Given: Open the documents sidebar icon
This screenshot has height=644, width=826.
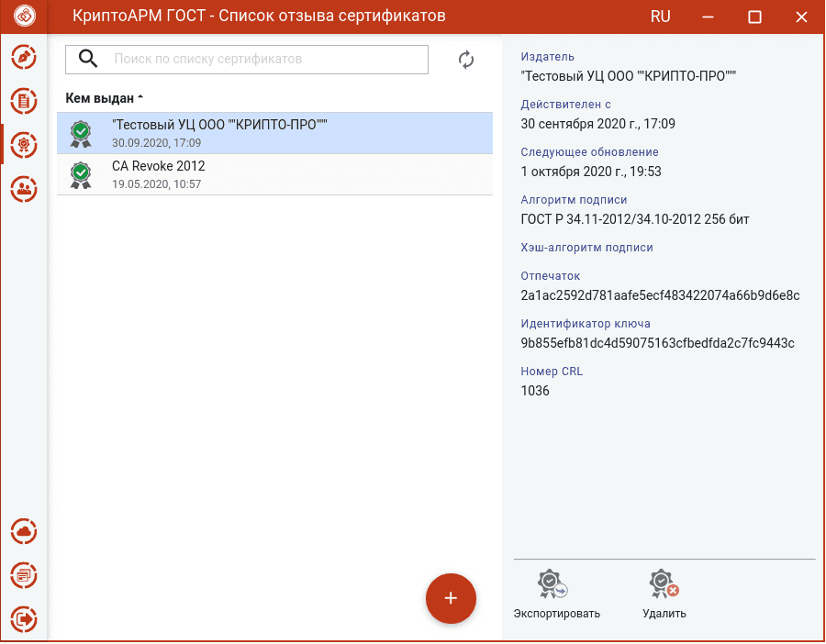Looking at the screenshot, I should 24,101.
